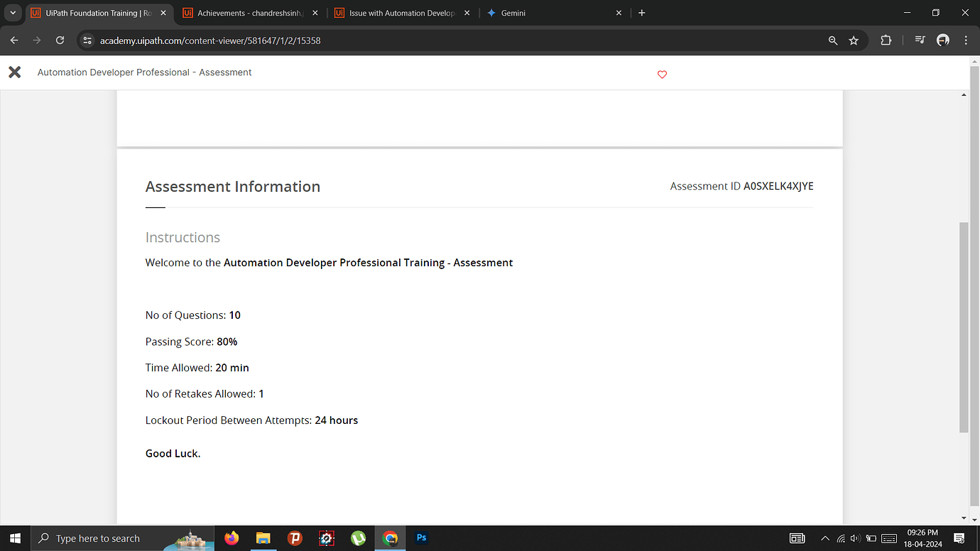Toggle the heart favorite on the assessment page
Image resolution: width=980 pixels, height=551 pixels.
pyautogui.click(x=662, y=74)
